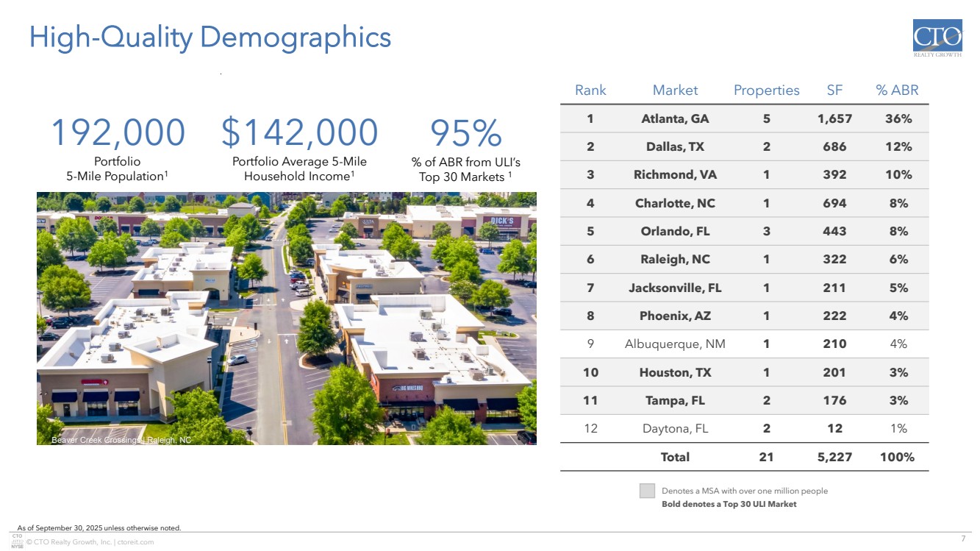
Task: Click the Daytona, FL market entry
Action: pos(675,428)
